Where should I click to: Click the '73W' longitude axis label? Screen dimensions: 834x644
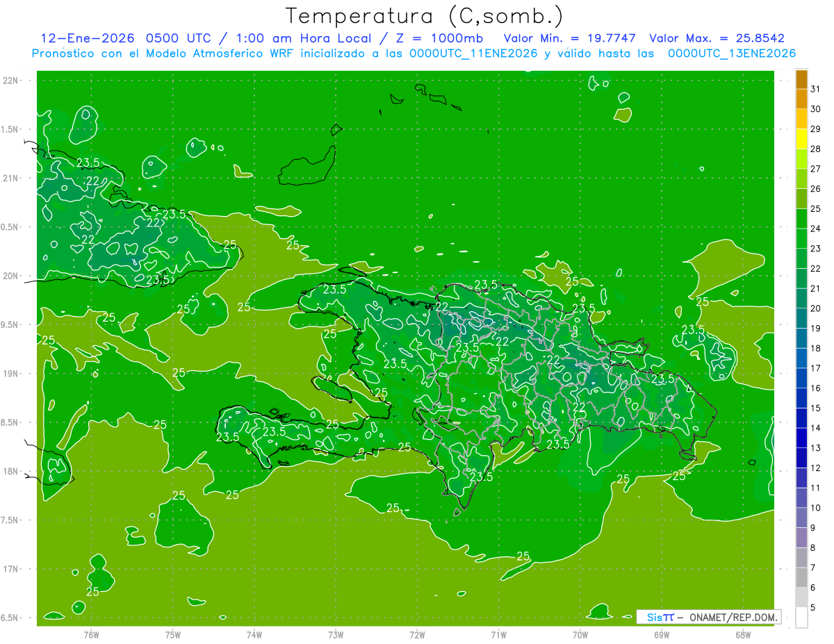[336, 636]
